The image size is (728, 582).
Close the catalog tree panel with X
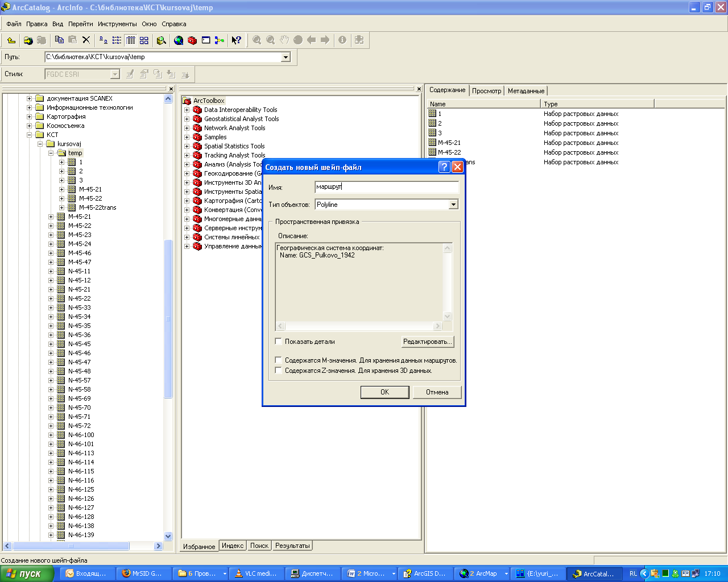tap(171, 89)
